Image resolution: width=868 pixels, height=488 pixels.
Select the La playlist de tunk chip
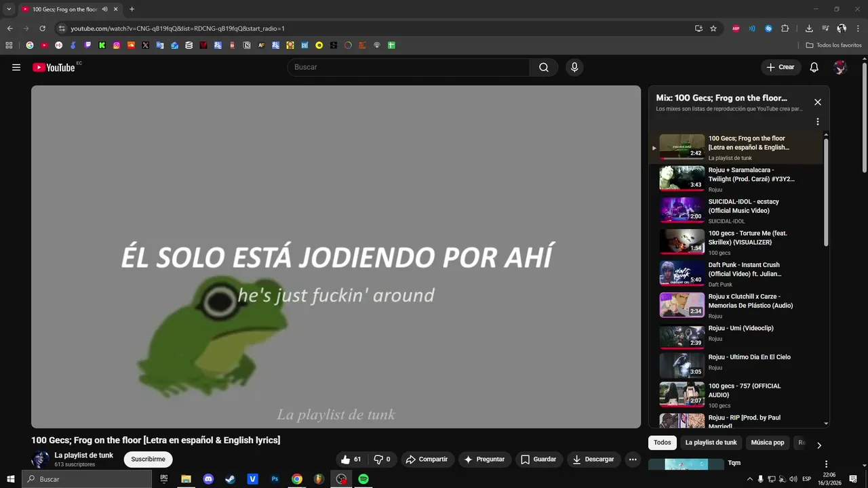tap(711, 443)
